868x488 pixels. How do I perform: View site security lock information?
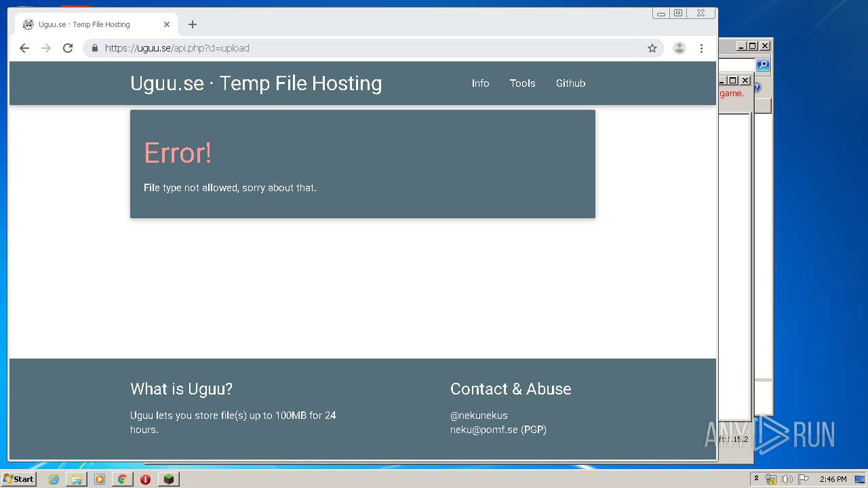[x=94, y=48]
